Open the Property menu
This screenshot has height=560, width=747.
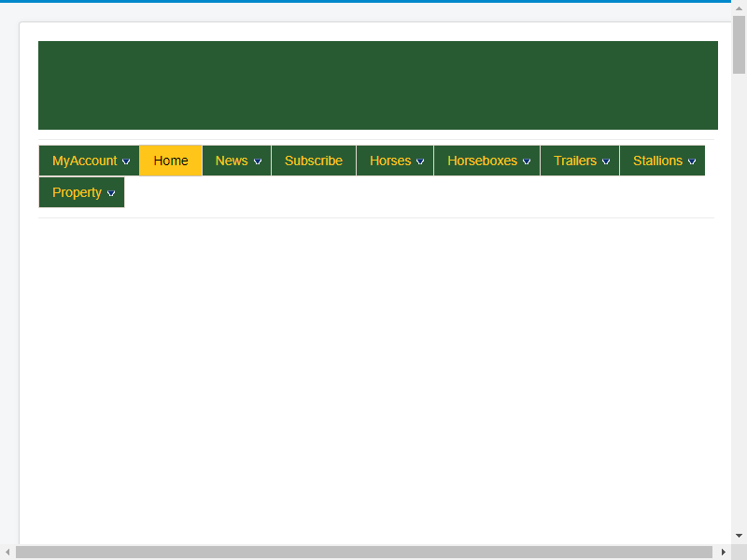81,192
